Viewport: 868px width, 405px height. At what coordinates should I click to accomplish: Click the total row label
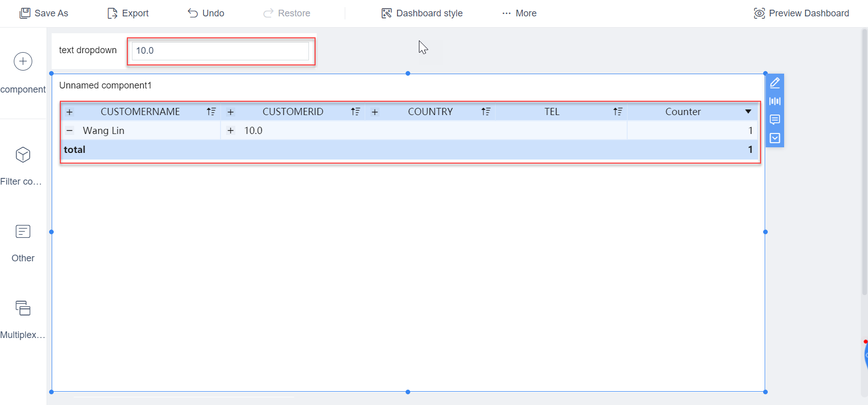pos(75,150)
